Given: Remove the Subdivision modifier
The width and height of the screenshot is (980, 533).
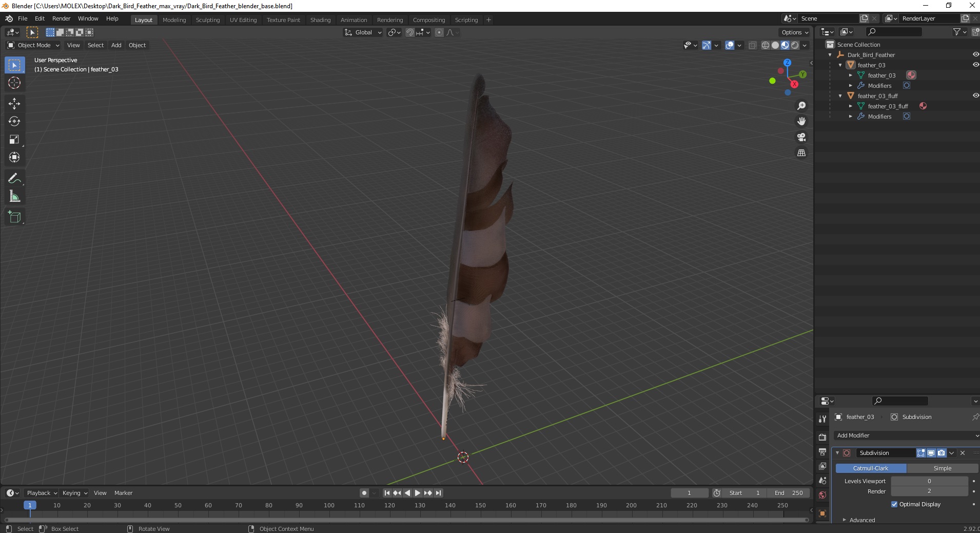Looking at the screenshot, I should [x=963, y=453].
